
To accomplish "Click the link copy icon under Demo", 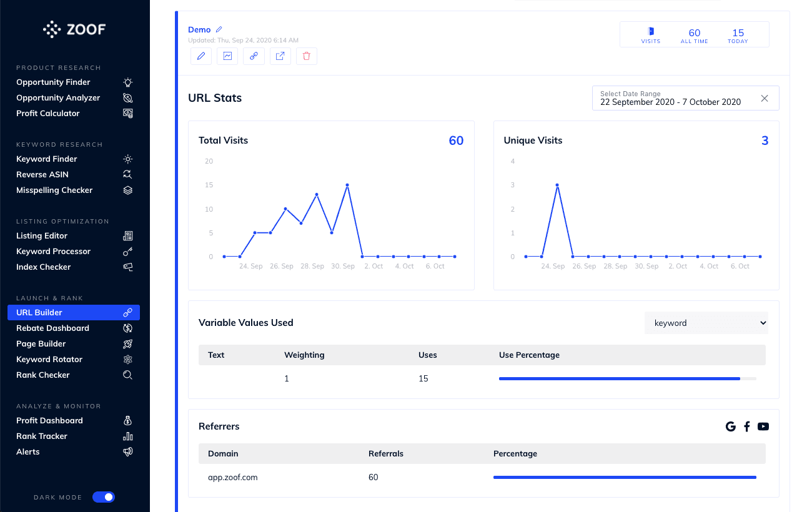I will pos(254,56).
